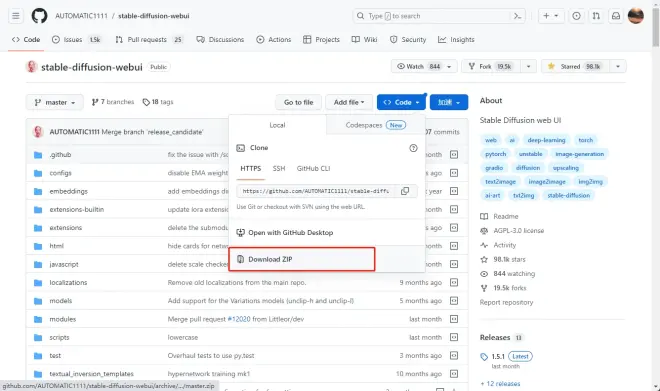The height and width of the screenshot is (391, 660).
Task: Open the Projects tab
Action: (x=321, y=40)
